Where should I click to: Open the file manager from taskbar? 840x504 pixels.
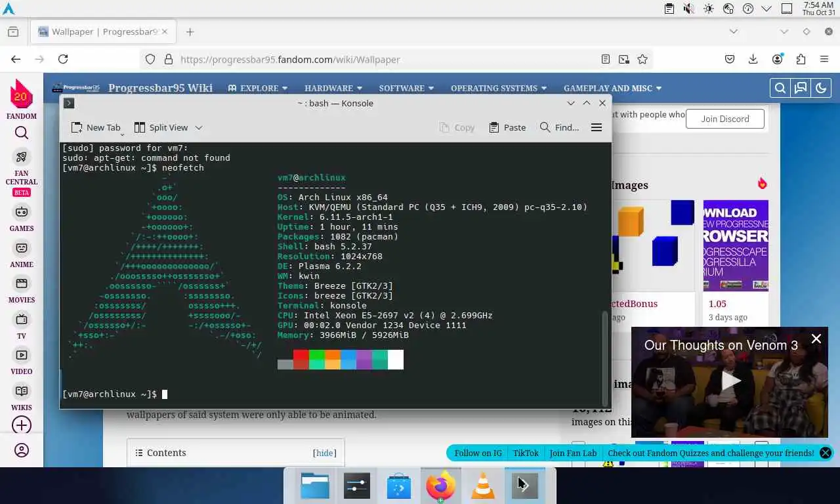point(315,486)
